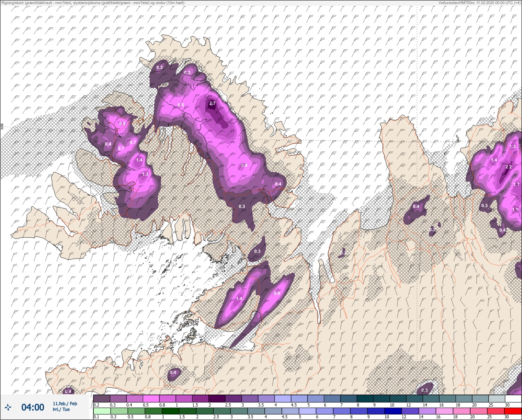Image resolution: width=522 pixels, height=420 pixels.
Task: Click the weekday text 'Þri./ Tue'
Action: [61, 409]
